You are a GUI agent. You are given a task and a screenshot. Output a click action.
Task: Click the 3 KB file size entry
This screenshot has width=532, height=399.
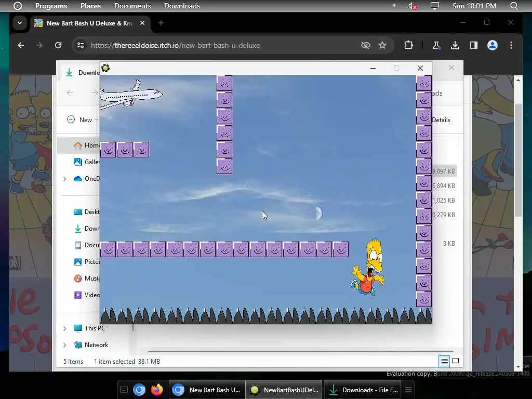(x=449, y=243)
